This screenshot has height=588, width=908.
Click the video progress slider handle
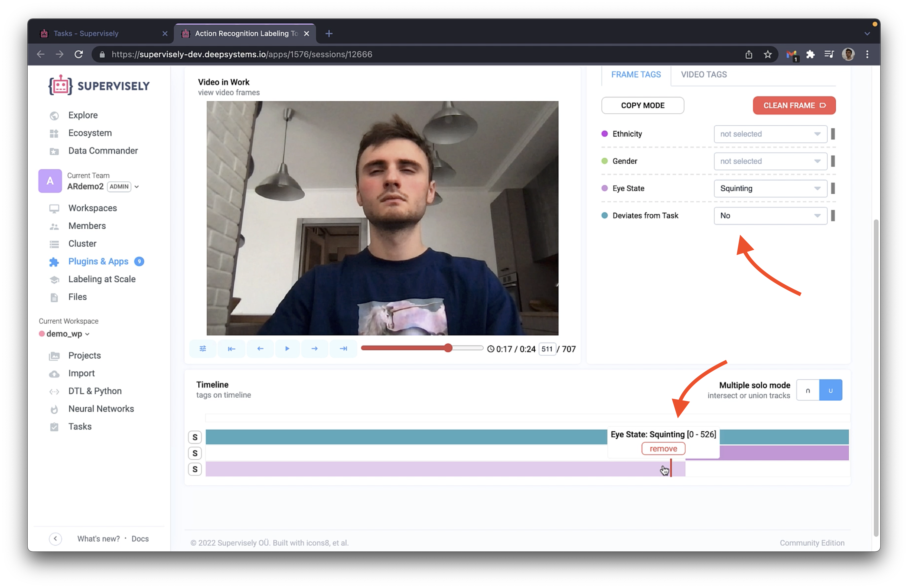(x=448, y=348)
